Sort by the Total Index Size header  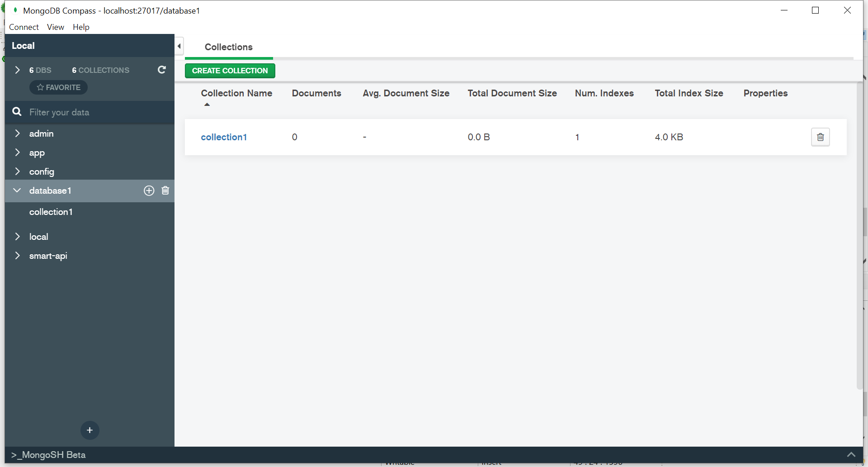pos(689,93)
